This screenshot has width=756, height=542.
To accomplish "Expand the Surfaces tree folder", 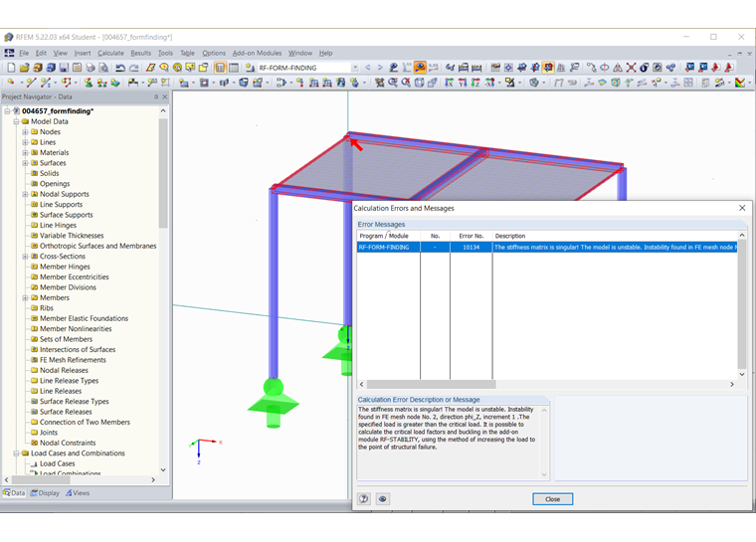I will pyautogui.click(x=25, y=163).
